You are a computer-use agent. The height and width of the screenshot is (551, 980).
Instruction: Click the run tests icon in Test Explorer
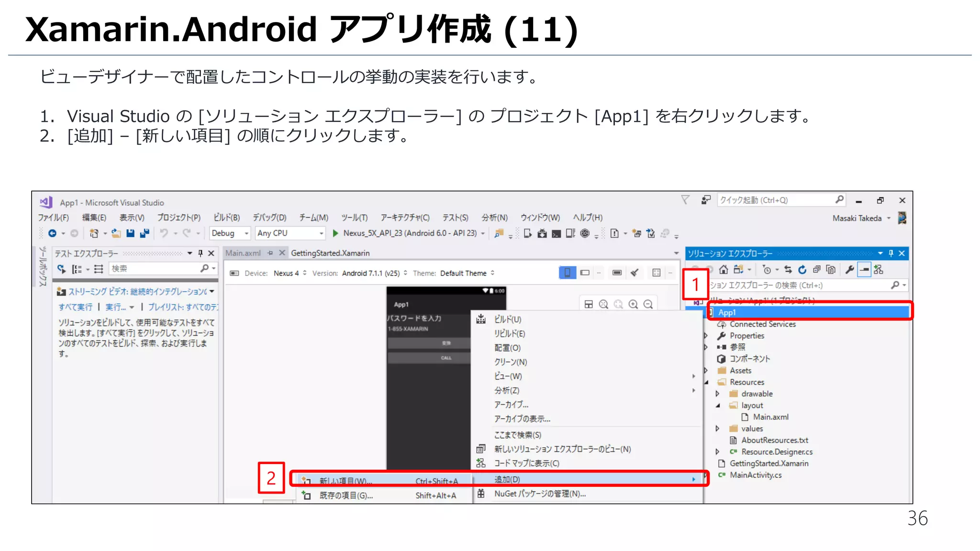61,269
